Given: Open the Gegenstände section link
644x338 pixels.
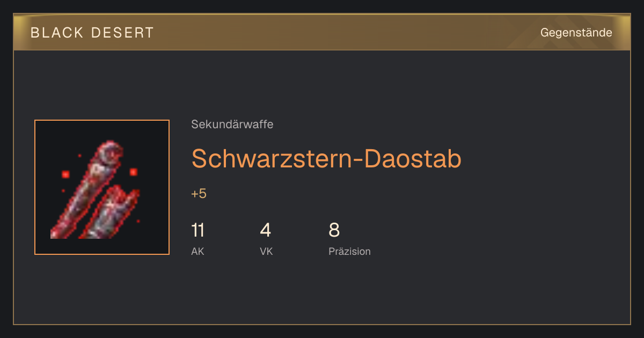Looking at the screenshot, I should tap(576, 33).
